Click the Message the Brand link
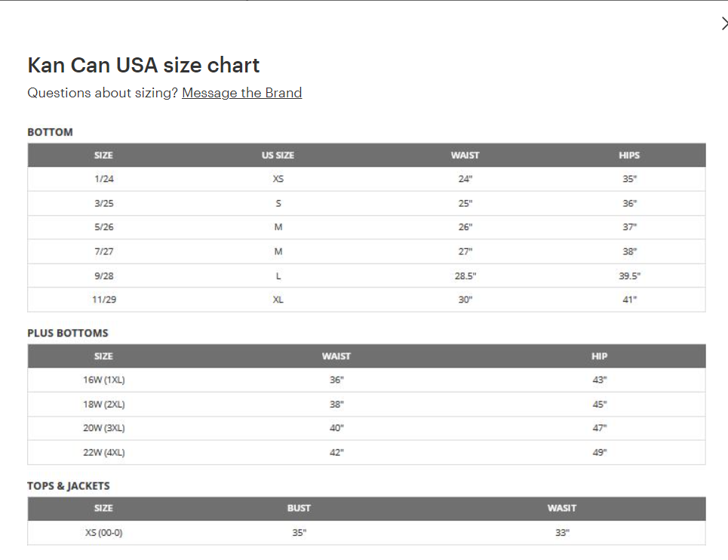 point(241,93)
